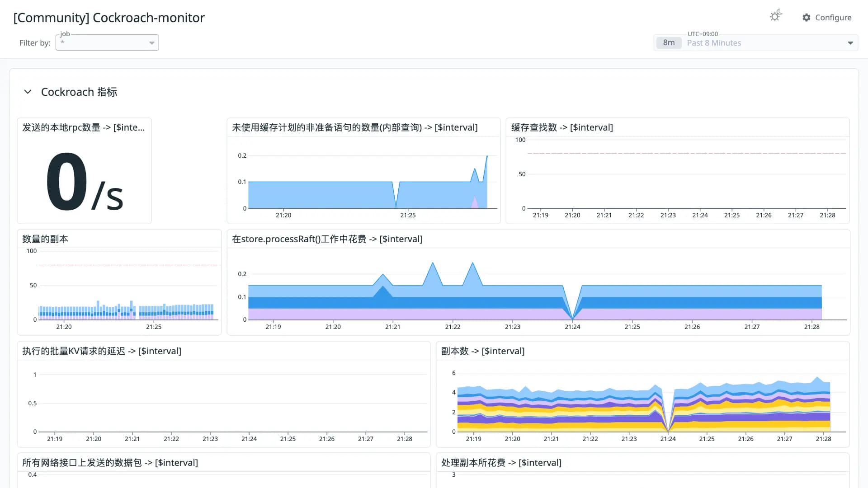Click the 8m time badge
868x488 pixels.
coord(669,43)
